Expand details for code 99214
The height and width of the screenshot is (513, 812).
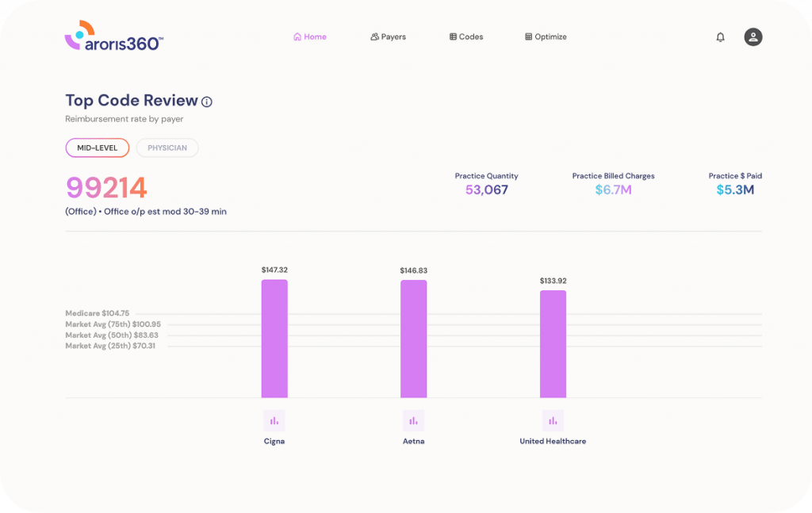click(106, 188)
